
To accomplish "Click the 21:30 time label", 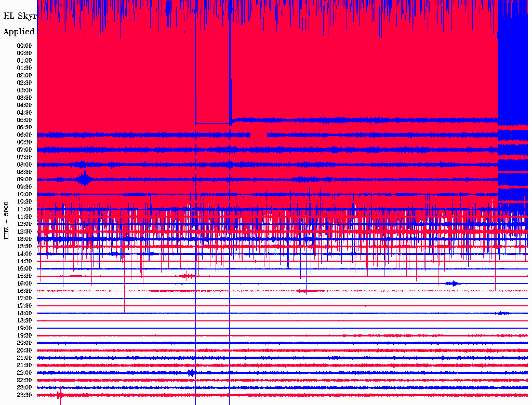I will coord(24,366).
